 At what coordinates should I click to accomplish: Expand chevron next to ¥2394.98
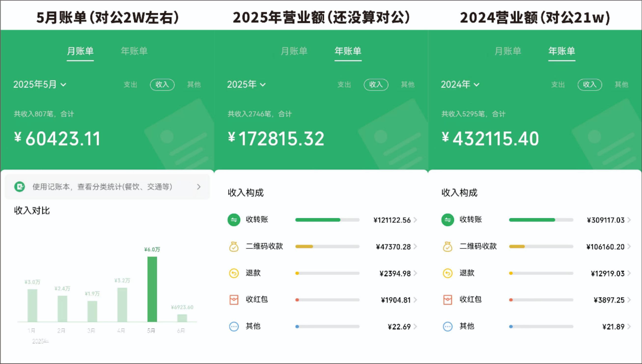click(415, 273)
